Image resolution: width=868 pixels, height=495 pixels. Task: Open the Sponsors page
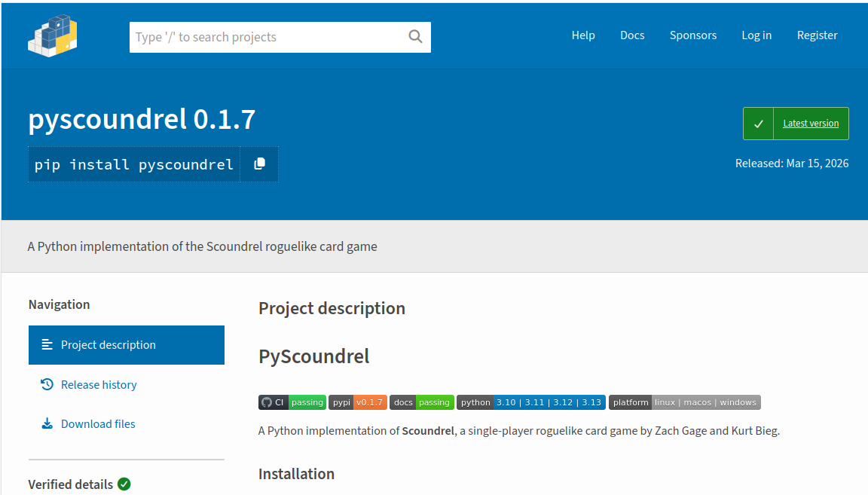click(693, 35)
